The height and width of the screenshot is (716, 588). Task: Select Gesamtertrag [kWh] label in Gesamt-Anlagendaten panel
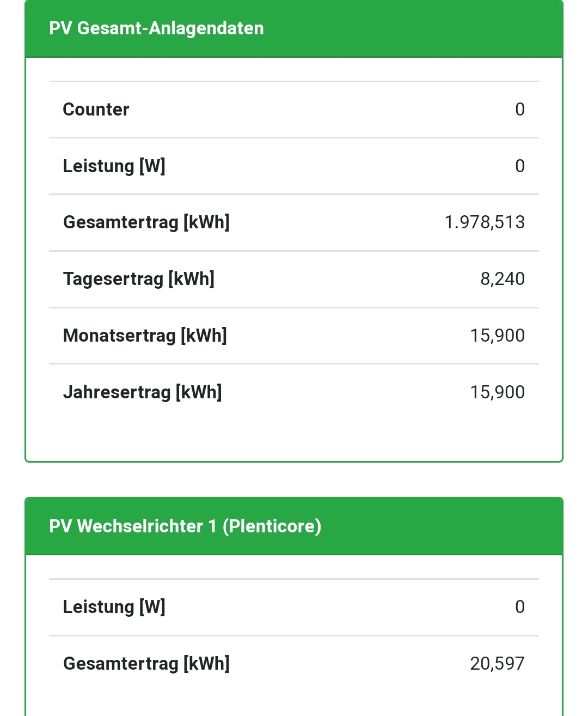point(146,222)
